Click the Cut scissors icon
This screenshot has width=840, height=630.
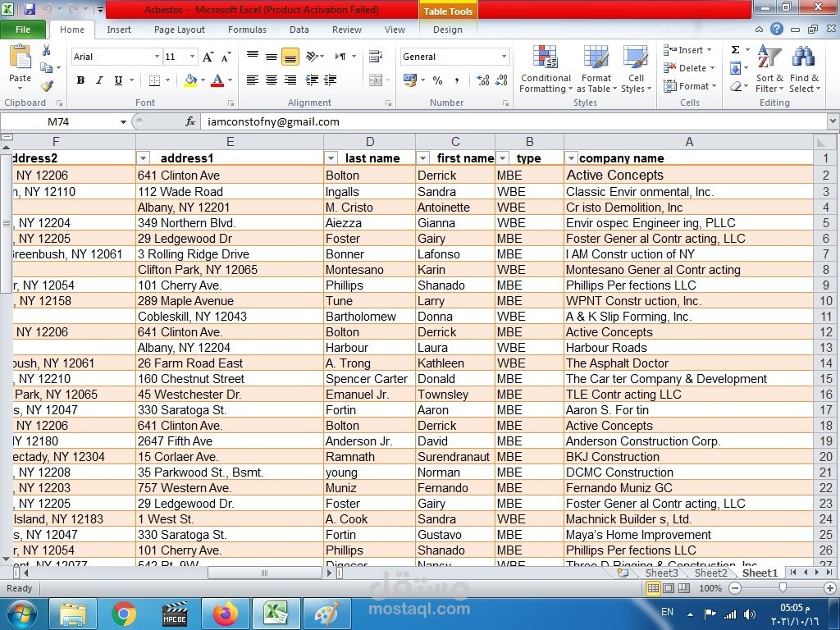(47, 50)
